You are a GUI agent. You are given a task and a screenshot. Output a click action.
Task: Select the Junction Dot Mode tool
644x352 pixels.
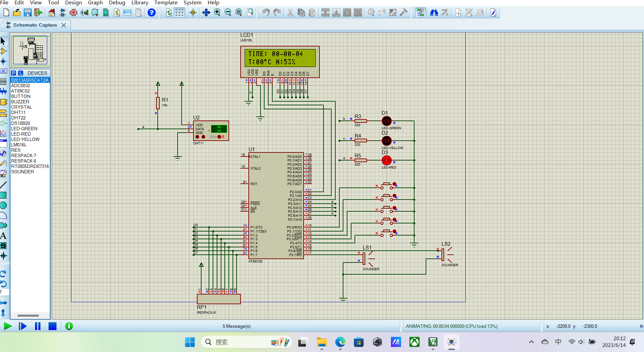(x=3, y=61)
